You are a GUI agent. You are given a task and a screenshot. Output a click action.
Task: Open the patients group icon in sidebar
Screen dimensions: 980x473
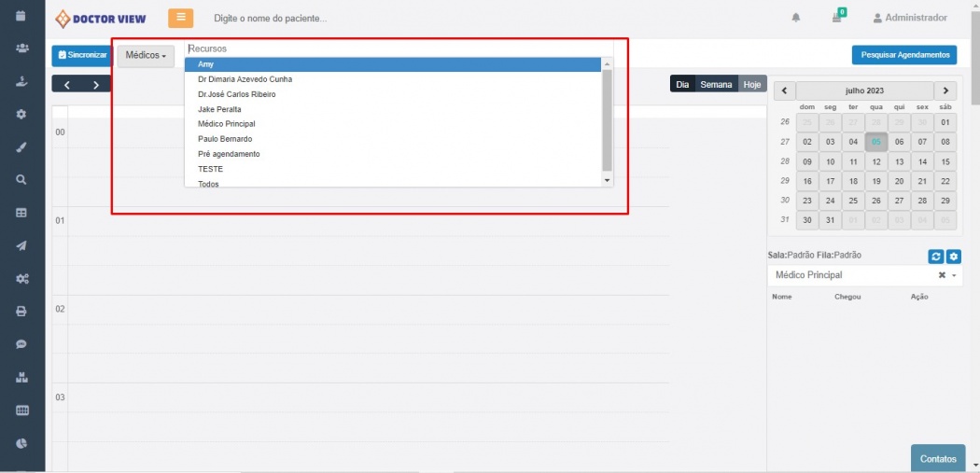pos(21,49)
